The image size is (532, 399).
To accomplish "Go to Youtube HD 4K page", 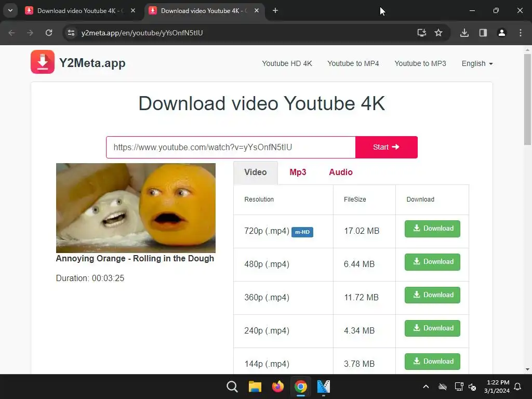I will (287, 63).
